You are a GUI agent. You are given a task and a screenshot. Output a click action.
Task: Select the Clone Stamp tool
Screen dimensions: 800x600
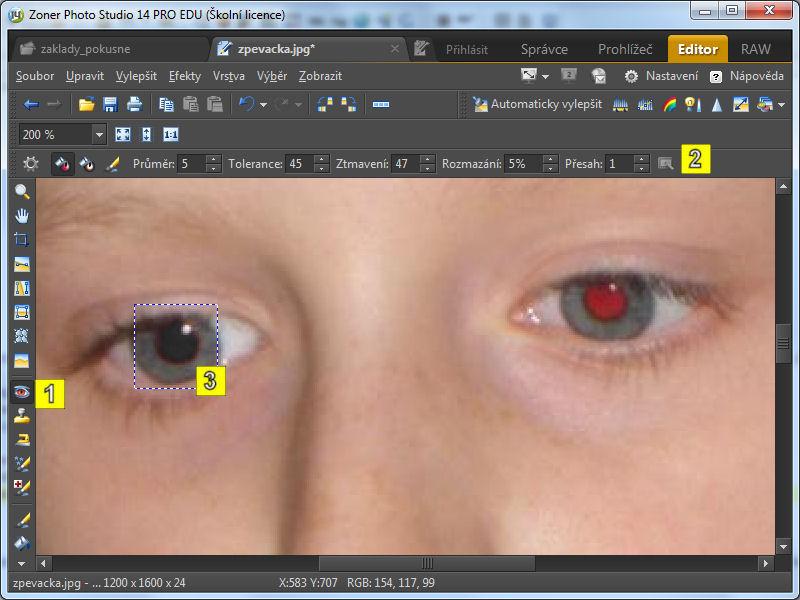(x=22, y=416)
